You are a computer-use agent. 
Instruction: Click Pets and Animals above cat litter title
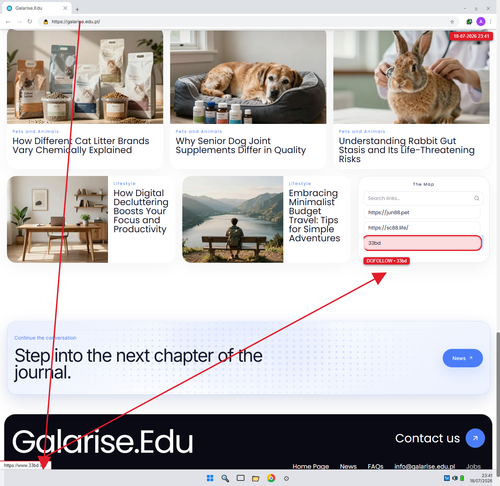36,131
